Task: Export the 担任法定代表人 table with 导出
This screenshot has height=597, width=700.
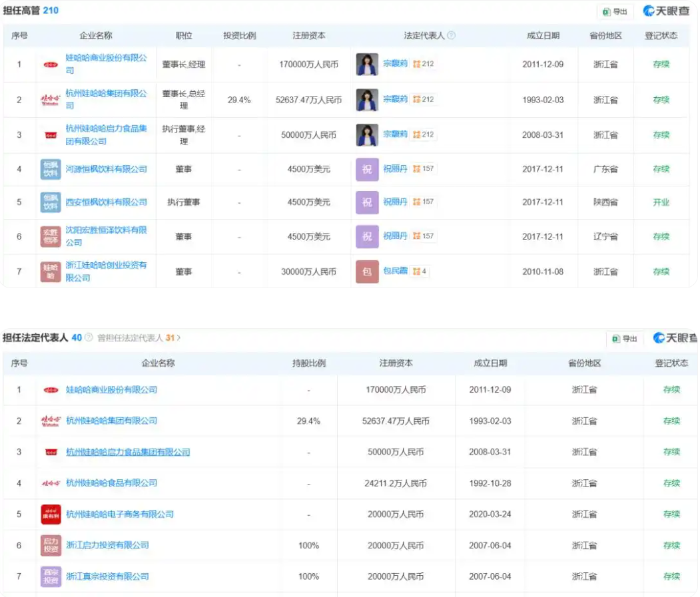Action: [625, 339]
